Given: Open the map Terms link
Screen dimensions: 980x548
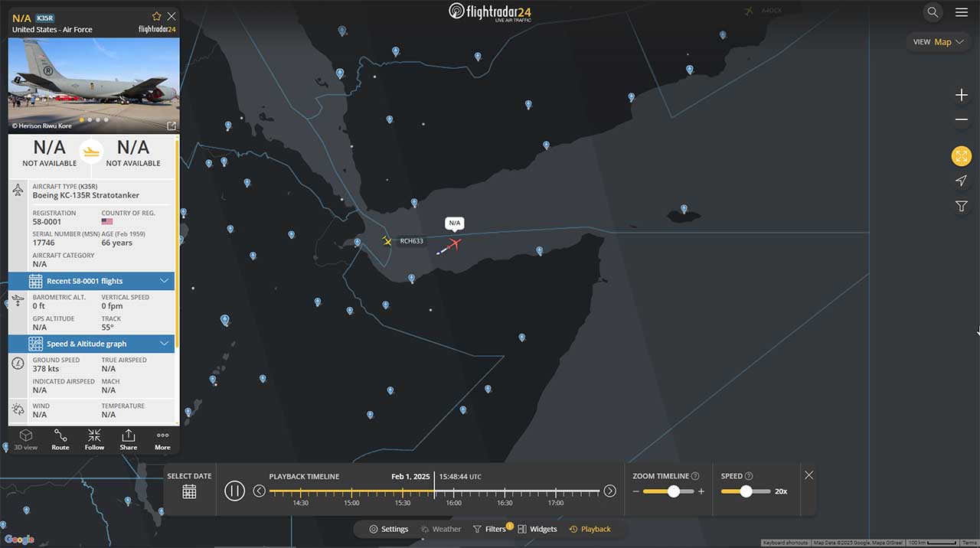Looking at the screenshot, I should 969,543.
